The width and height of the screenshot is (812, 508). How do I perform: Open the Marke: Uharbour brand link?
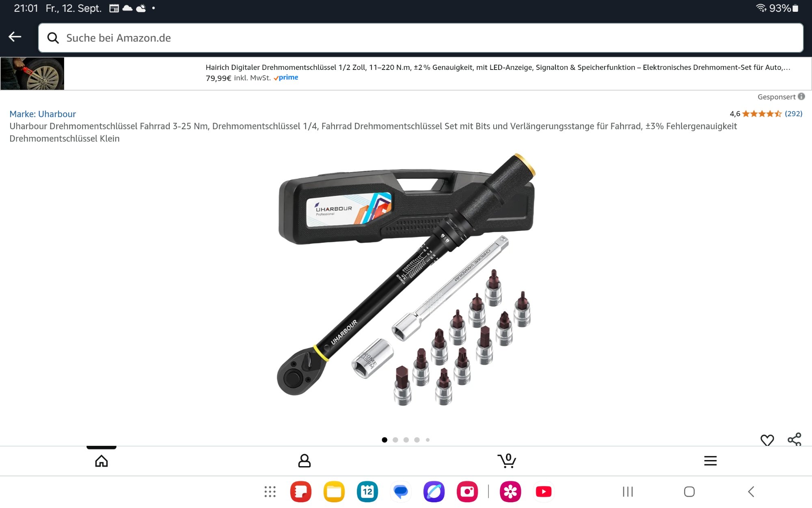click(x=43, y=114)
